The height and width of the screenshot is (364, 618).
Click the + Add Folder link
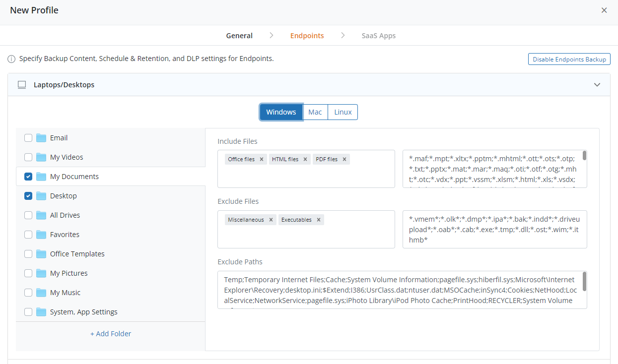tap(111, 334)
